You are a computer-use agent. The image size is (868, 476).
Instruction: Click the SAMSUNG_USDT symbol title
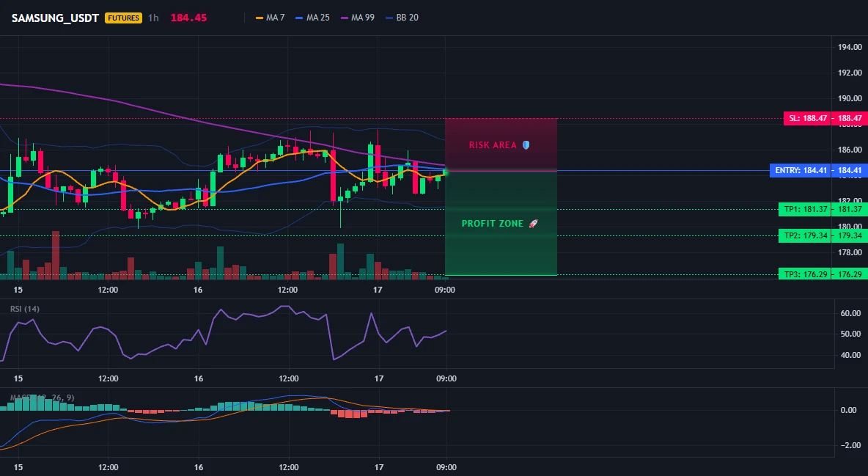point(55,18)
